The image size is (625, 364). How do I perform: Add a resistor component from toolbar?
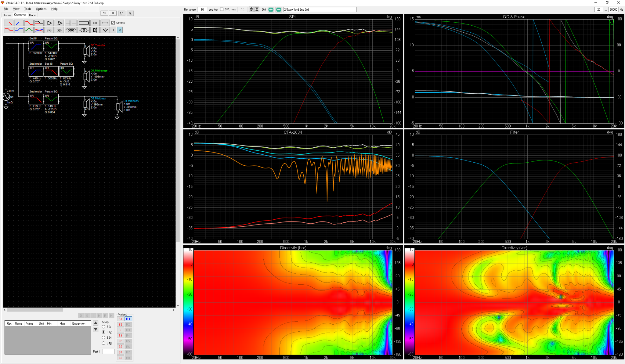pyautogui.click(x=84, y=23)
